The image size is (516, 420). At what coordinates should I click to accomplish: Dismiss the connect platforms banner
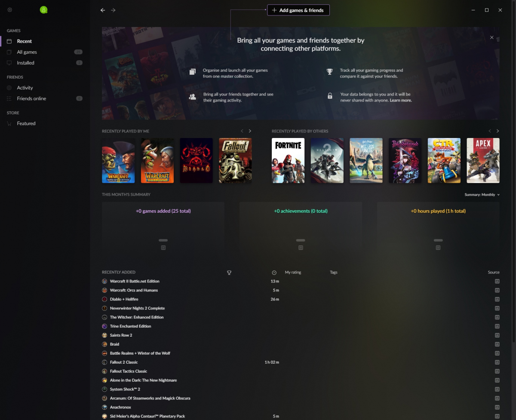tap(491, 37)
